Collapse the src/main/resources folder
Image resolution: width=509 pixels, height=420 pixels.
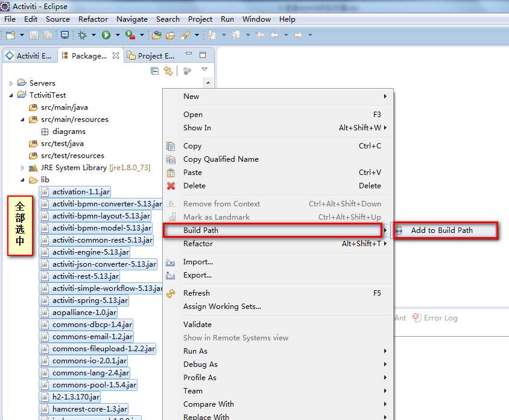click(22, 119)
